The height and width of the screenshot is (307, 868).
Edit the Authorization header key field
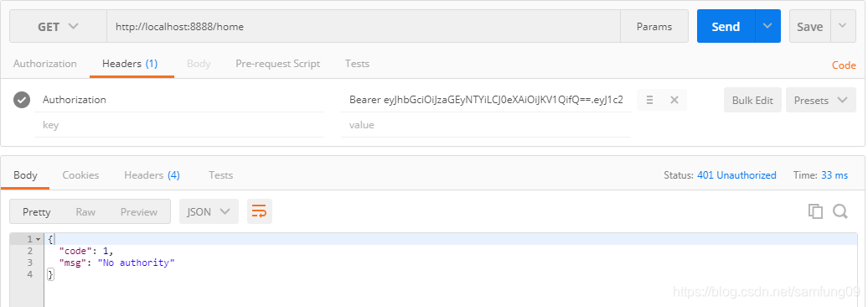tap(179, 100)
